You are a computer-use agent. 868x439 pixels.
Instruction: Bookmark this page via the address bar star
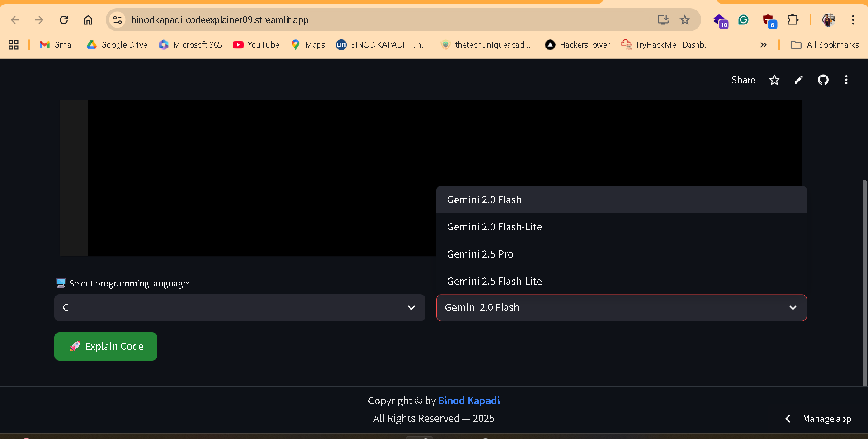(685, 20)
